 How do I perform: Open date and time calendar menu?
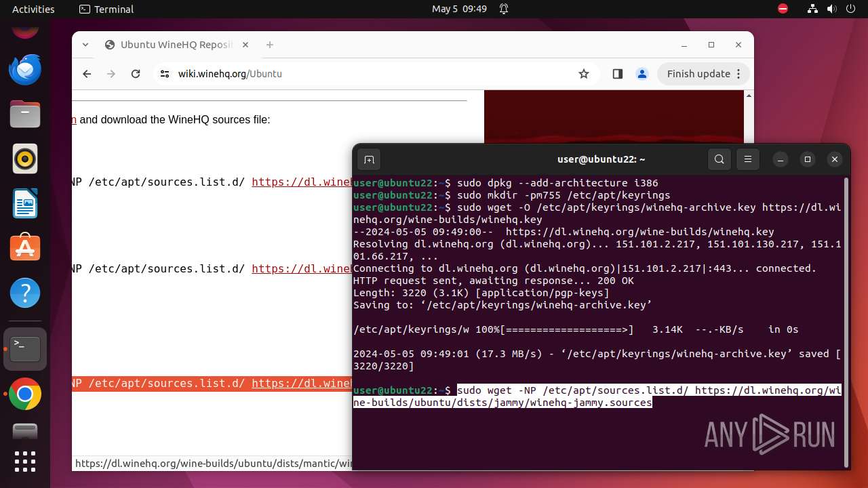[459, 9]
